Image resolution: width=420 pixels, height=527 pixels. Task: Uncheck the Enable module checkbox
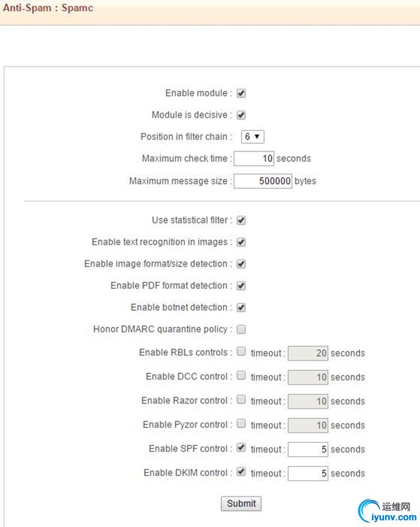(241, 93)
